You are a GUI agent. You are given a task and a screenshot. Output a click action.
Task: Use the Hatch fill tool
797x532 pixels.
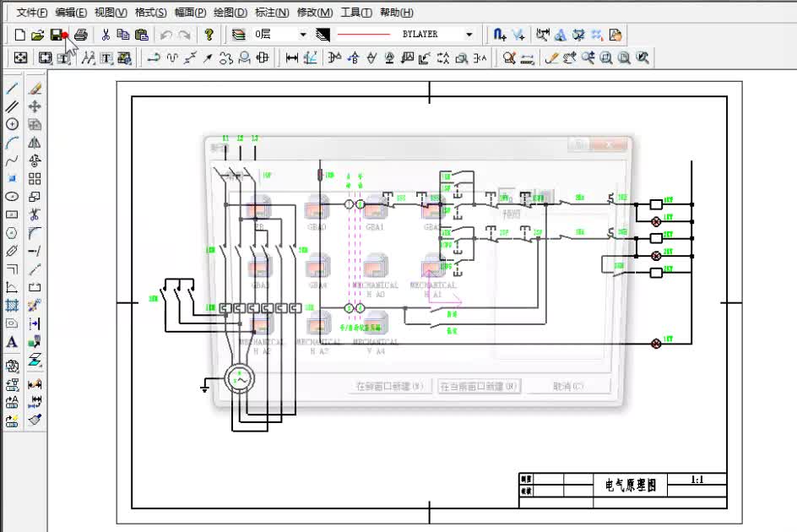click(12, 305)
